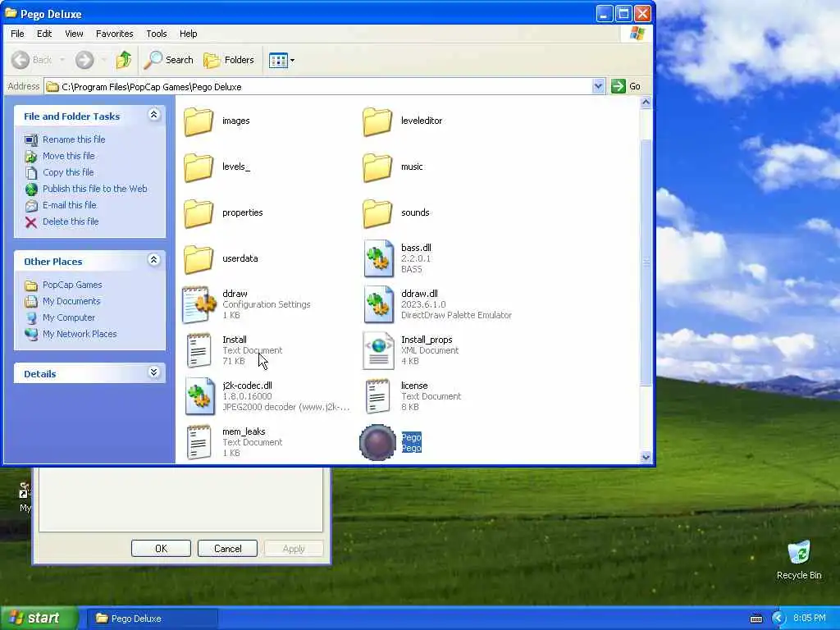
Task: Click the Up folder toolbar icon
Action: 124,59
